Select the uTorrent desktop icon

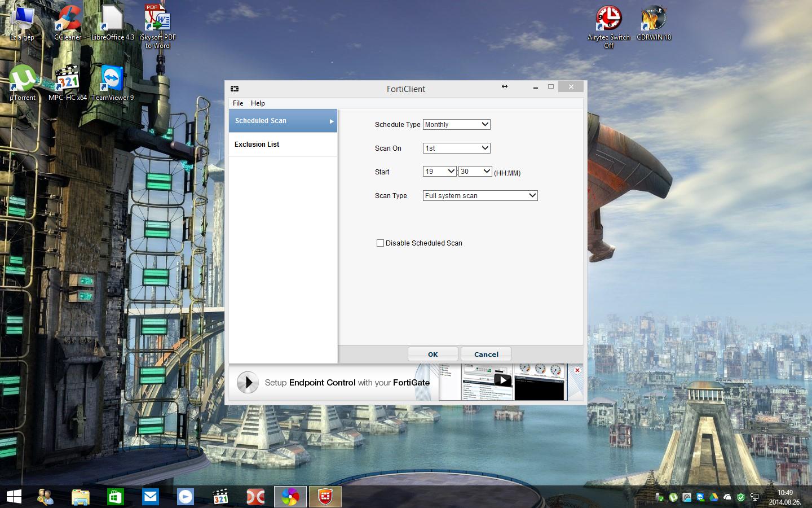23,83
